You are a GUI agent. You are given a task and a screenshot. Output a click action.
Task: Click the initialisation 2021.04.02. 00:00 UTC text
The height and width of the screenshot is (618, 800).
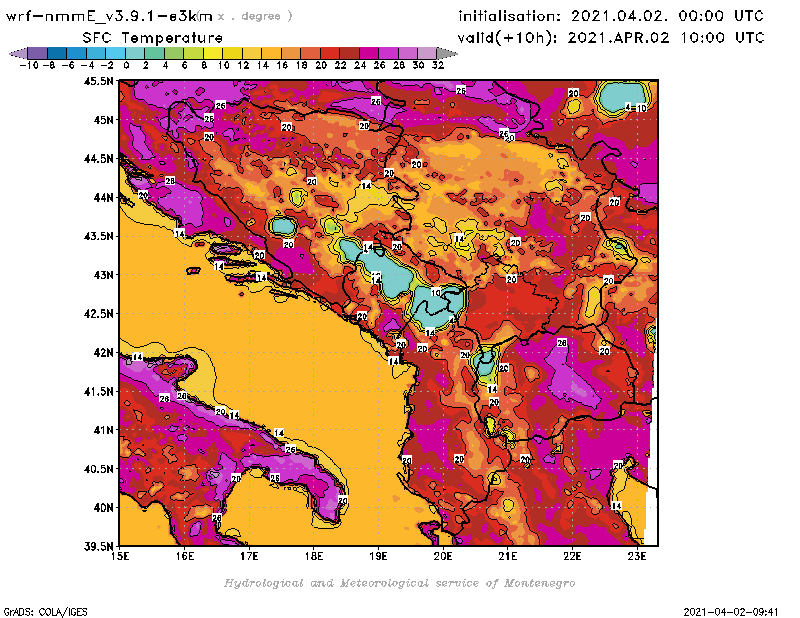(x=611, y=16)
